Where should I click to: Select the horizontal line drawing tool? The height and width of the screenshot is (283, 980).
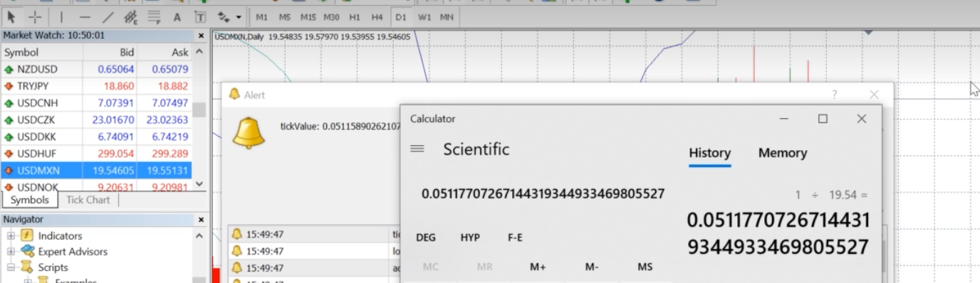[85, 16]
